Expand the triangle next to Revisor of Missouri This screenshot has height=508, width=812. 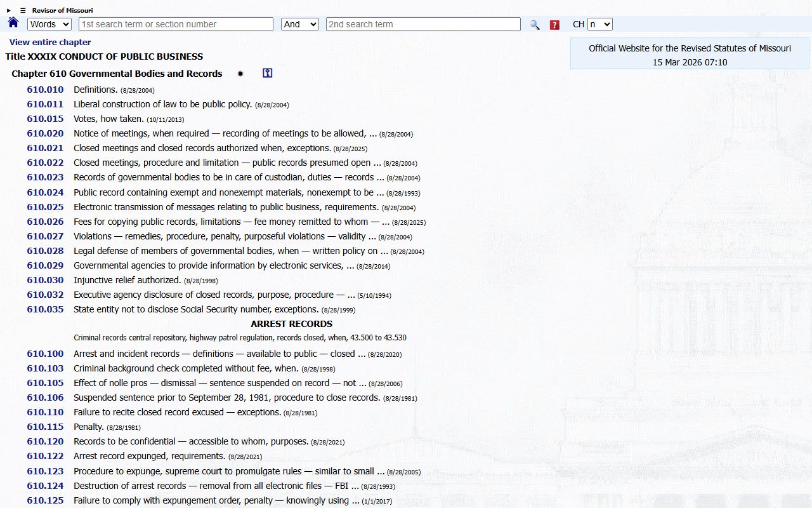coord(9,10)
